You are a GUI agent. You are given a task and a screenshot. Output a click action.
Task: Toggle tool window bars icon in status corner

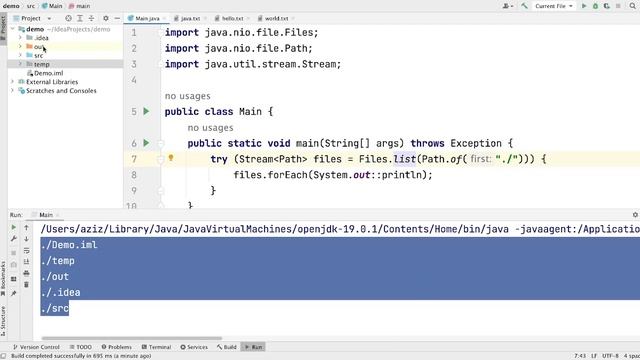[3, 356]
